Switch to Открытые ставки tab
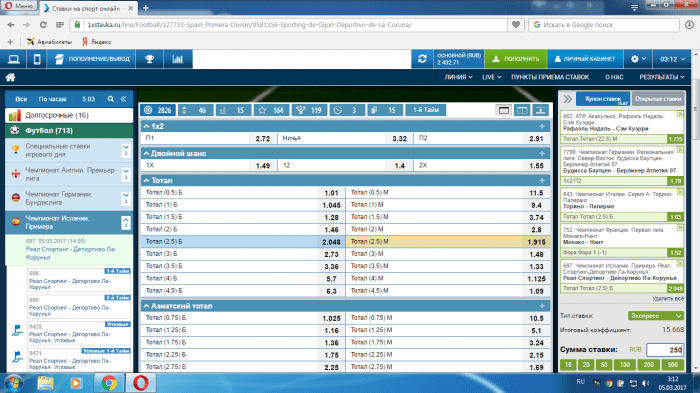The height and width of the screenshot is (393, 700). pyautogui.click(x=658, y=99)
